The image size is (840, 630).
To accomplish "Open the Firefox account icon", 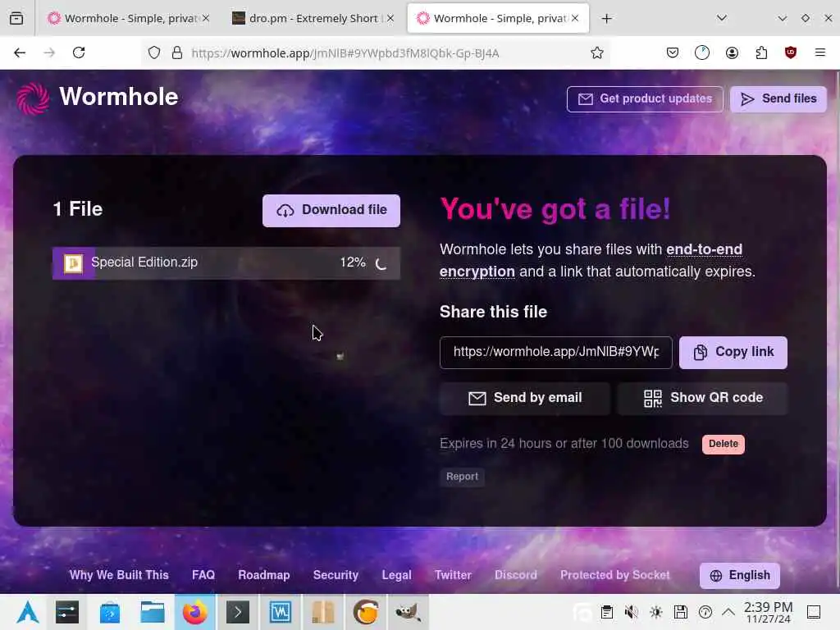I will [x=732, y=52].
